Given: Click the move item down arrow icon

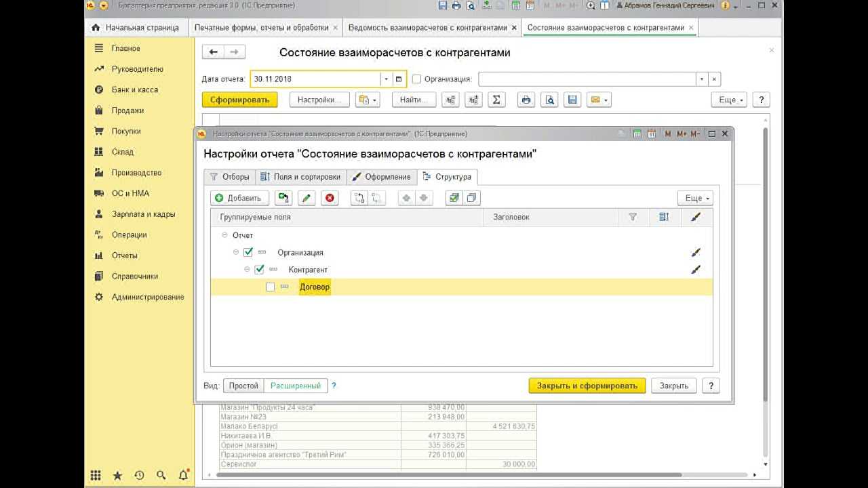Looking at the screenshot, I should point(423,198).
